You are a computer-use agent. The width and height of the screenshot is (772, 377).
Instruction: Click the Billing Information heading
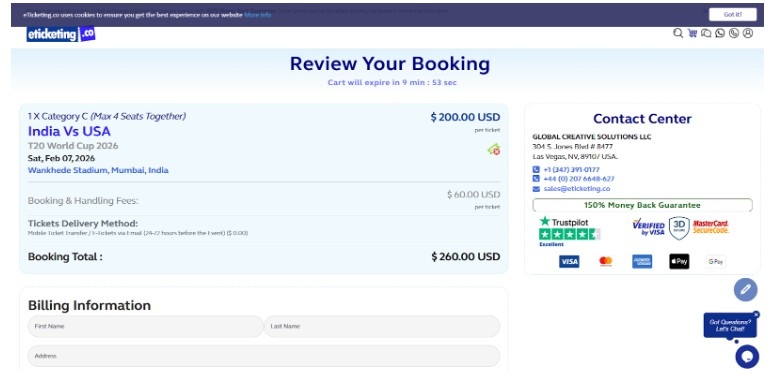(x=89, y=305)
